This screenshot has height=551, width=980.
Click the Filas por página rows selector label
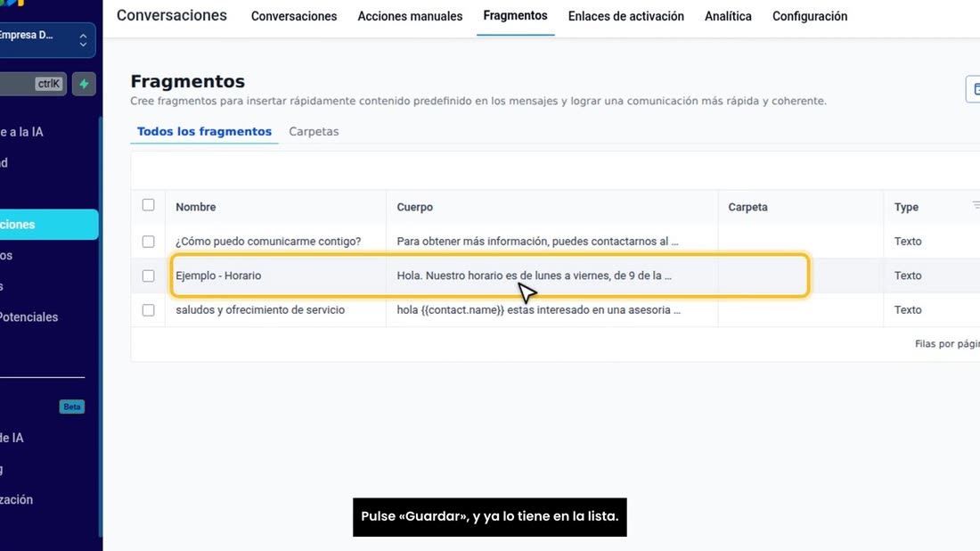coord(947,344)
